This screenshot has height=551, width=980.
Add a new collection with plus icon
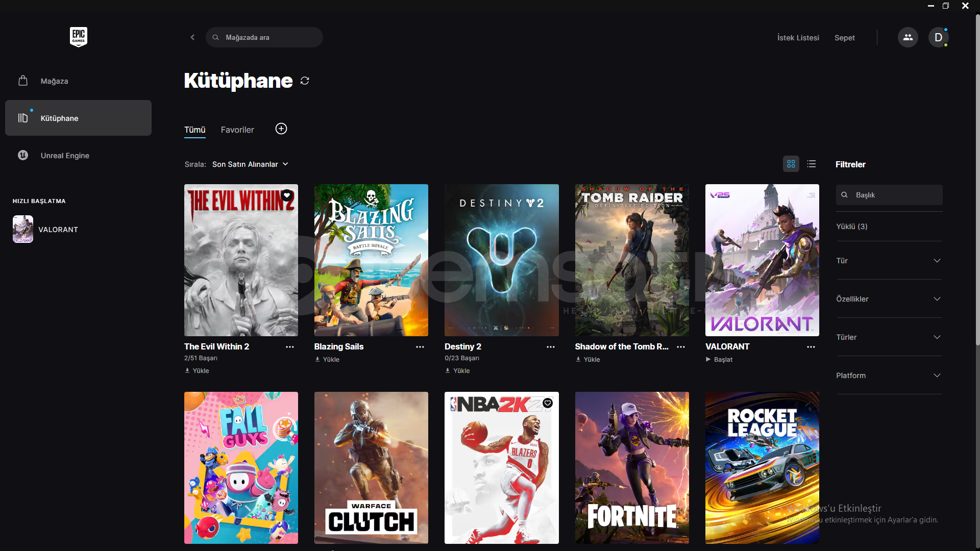(281, 129)
